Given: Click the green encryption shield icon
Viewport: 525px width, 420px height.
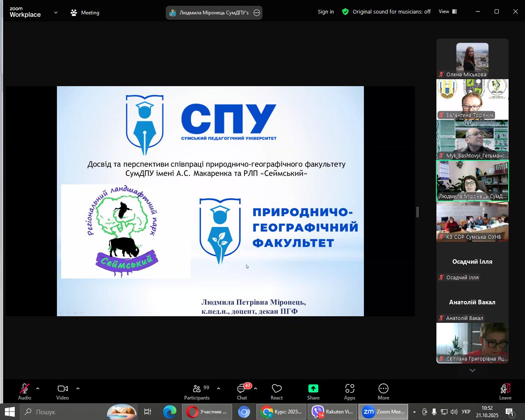Looking at the screenshot, I should pos(345,12).
